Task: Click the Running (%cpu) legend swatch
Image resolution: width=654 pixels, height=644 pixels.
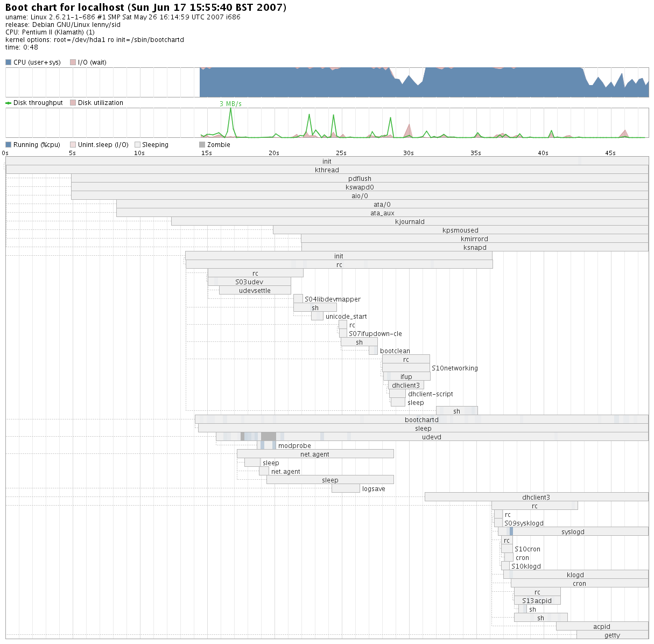Action: pyautogui.click(x=8, y=145)
